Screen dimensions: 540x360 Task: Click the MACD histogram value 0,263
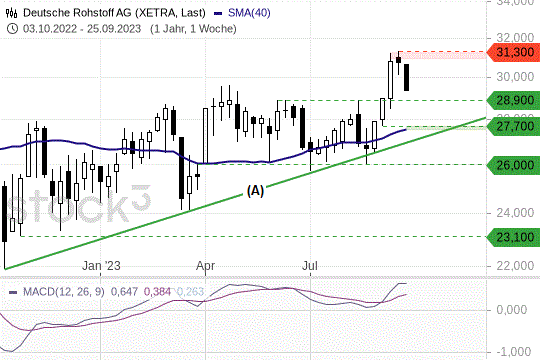tap(190, 292)
